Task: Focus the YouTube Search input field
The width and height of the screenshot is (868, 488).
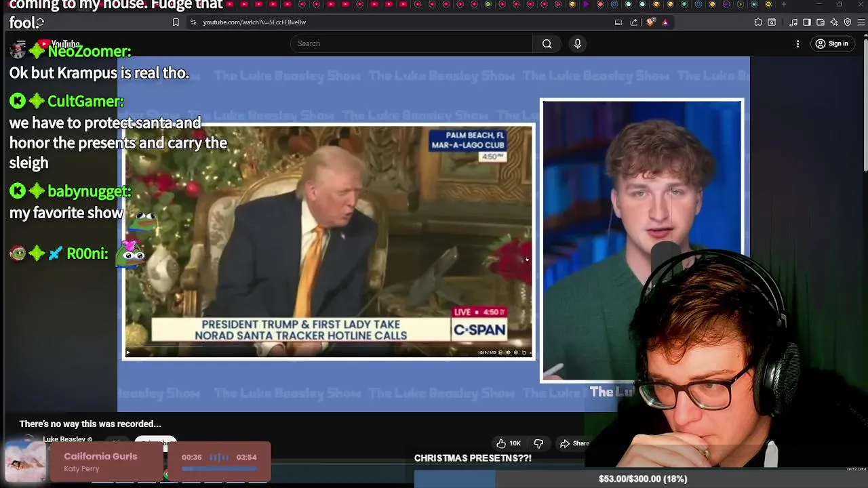Action: (x=413, y=44)
